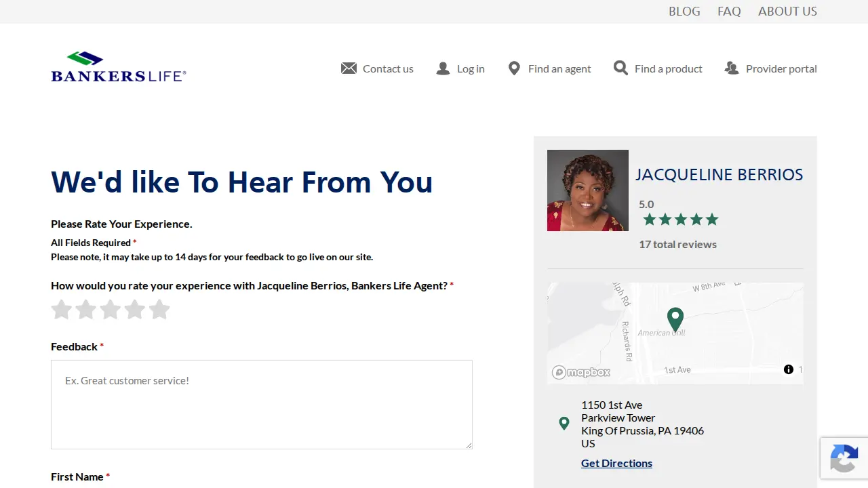Click the 1150 1st Ave address line
Screen dimensions: 868x488
612,405
